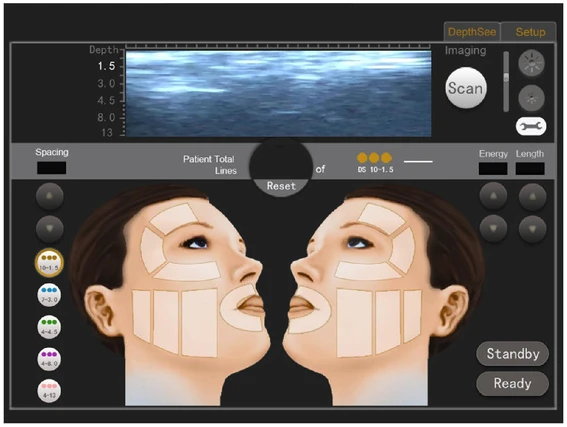Switch to the DepthSee tab

pos(472,32)
